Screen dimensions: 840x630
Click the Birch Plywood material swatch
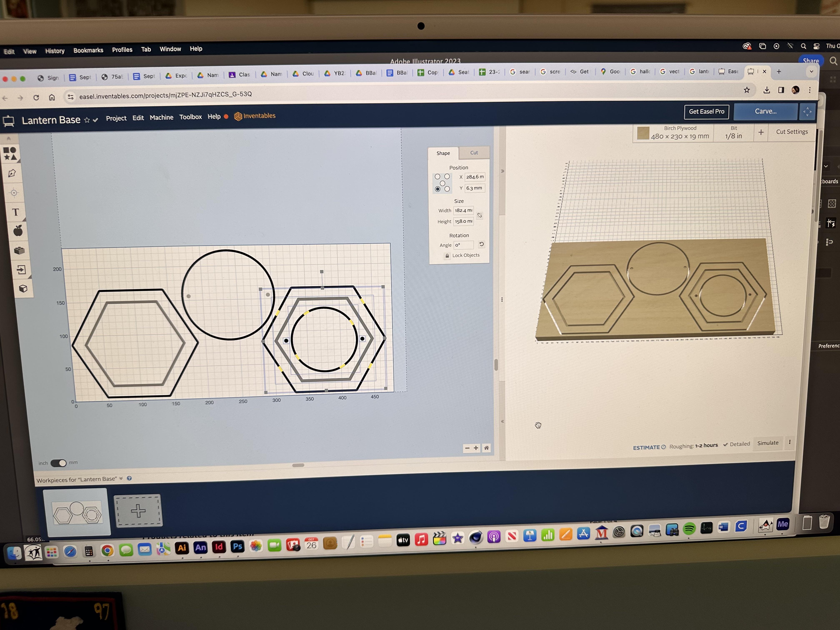pyautogui.click(x=643, y=133)
